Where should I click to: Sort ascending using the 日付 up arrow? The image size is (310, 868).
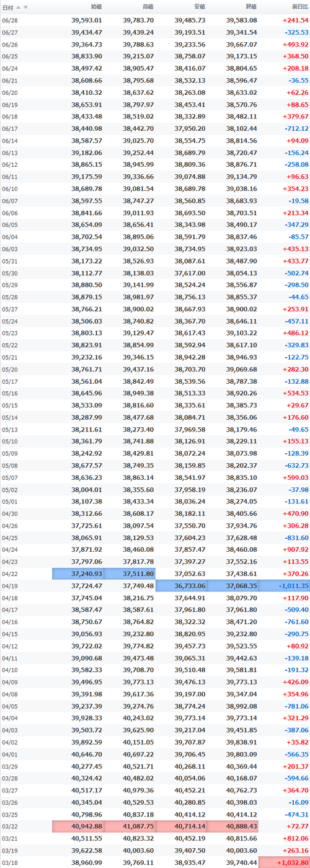pos(19,7)
